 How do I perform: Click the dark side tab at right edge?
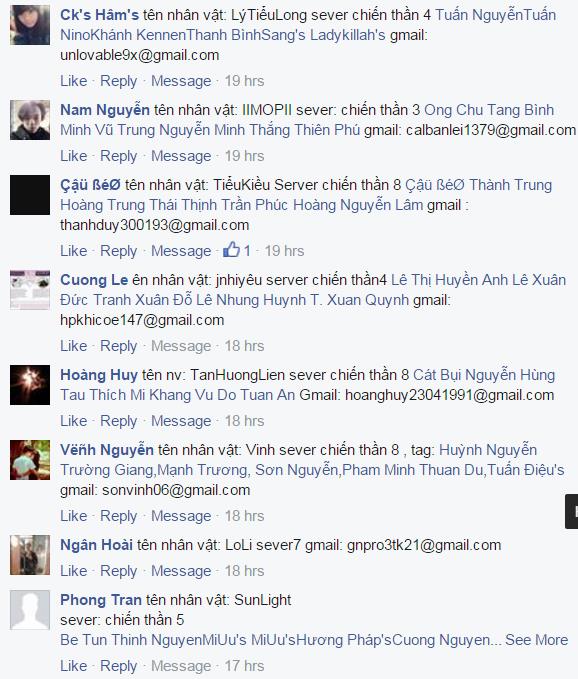click(572, 511)
